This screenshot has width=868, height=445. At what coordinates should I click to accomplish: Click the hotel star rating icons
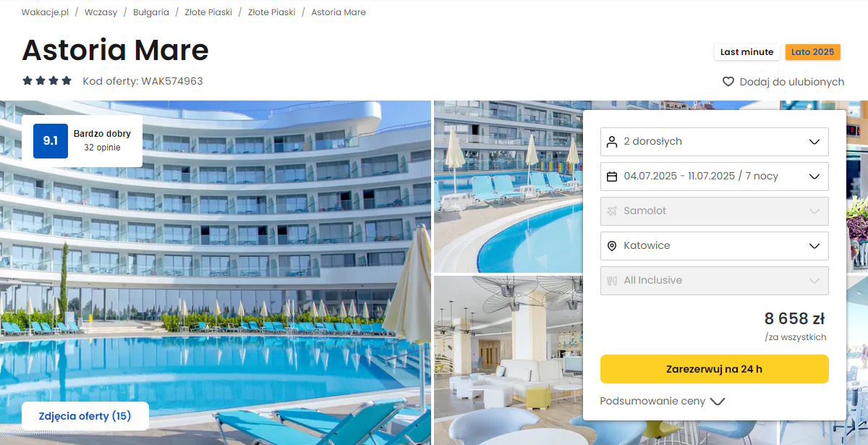click(x=47, y=81)
